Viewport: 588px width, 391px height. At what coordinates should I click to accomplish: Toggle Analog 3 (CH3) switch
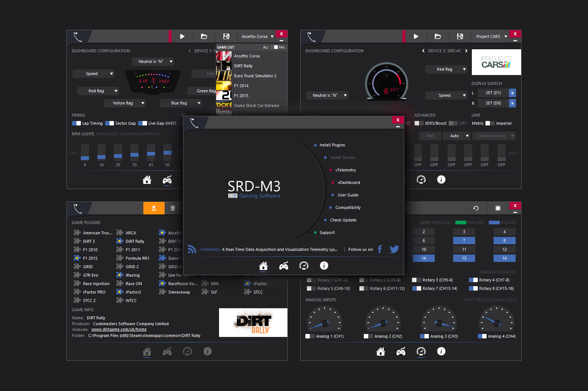[424, 336]
